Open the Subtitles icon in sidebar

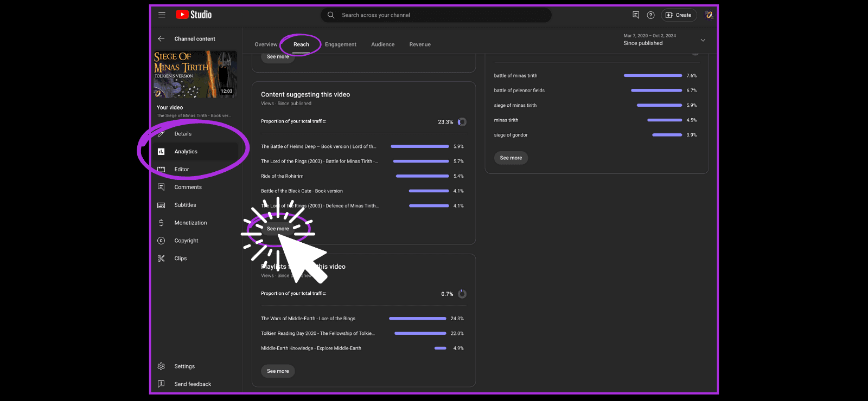[161, 205]
